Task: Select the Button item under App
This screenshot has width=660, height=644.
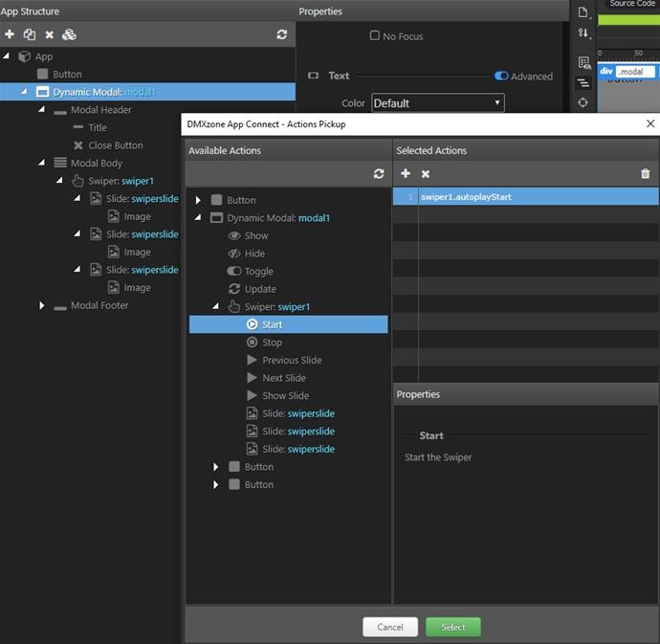Action: click(x=59, y=74)
